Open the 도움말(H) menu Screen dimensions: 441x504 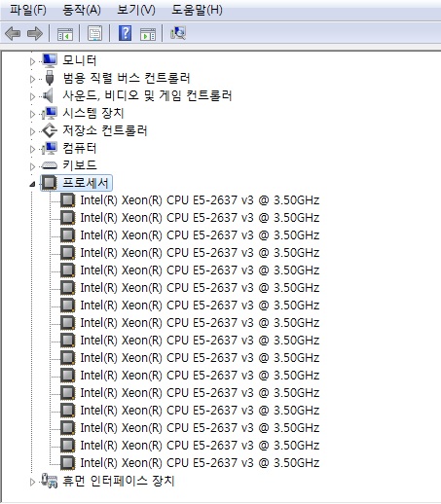pos(197,10)
